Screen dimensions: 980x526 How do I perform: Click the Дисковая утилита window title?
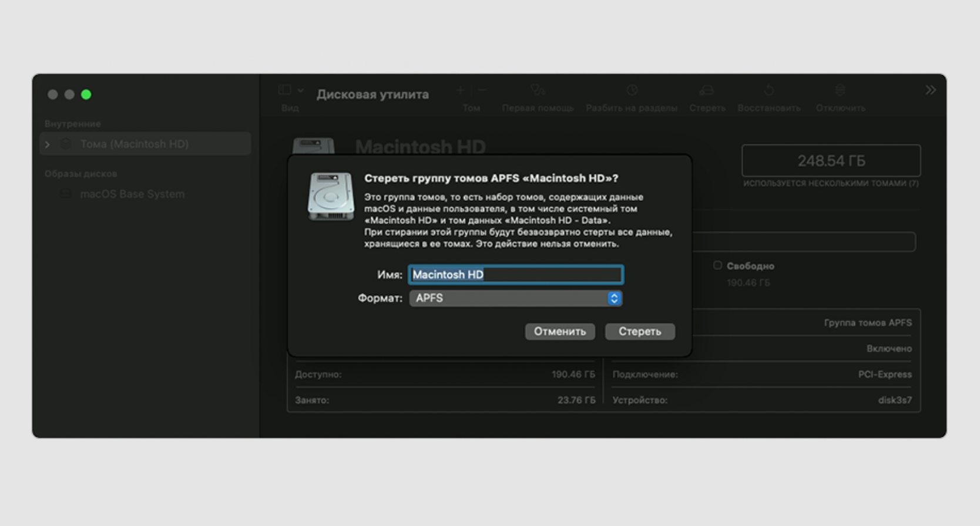[372, 94]
